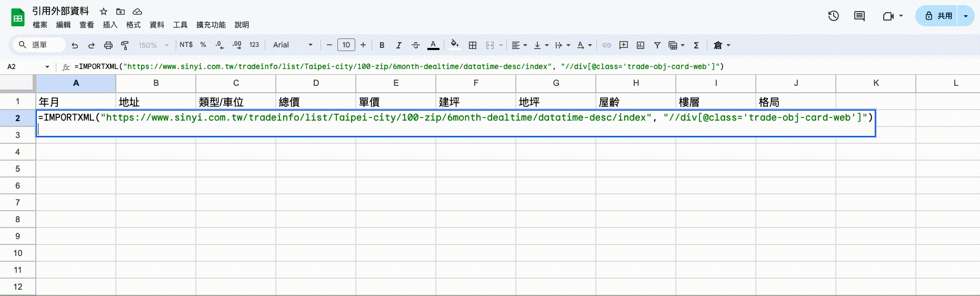Insert a comment

click(624, 45)
